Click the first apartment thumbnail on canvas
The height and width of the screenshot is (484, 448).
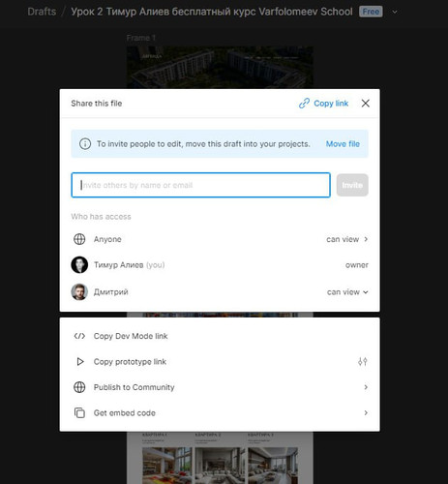pos(166,466)
